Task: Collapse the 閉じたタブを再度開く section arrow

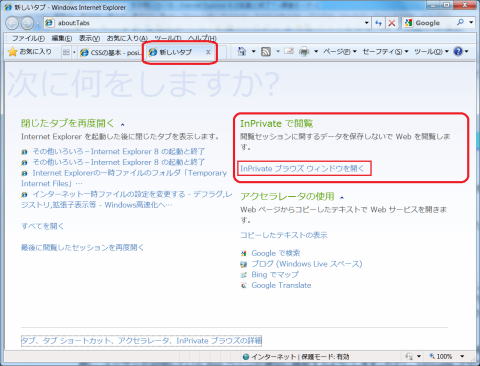Action: pos(122,125)
